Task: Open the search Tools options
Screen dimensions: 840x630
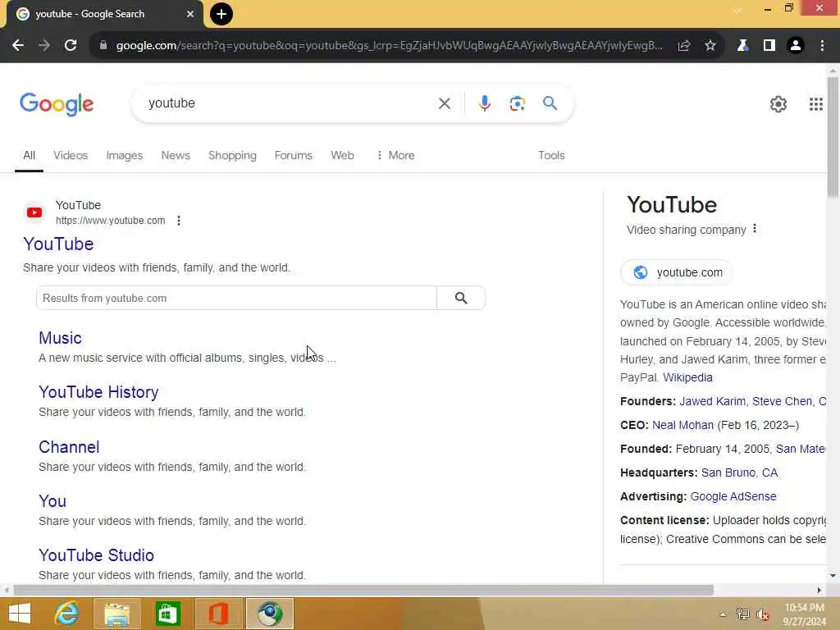Action: 551,155
